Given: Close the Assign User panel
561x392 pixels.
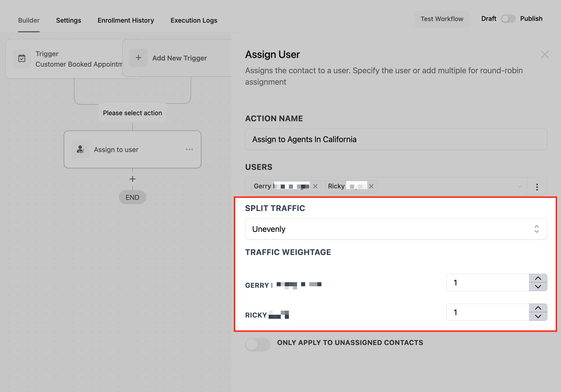Looking at the screenshot, I should 545,54.
